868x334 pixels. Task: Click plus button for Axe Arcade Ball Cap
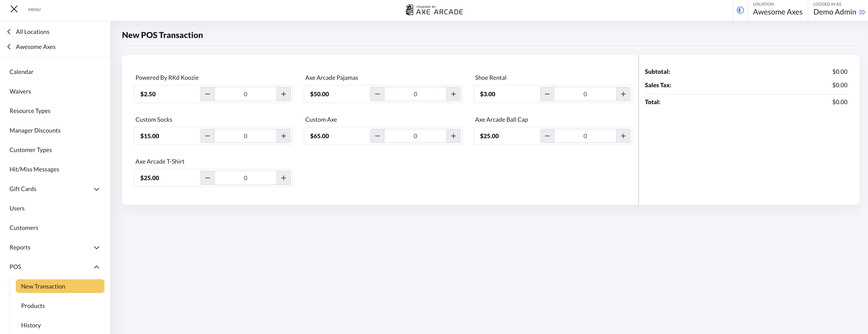623,136
